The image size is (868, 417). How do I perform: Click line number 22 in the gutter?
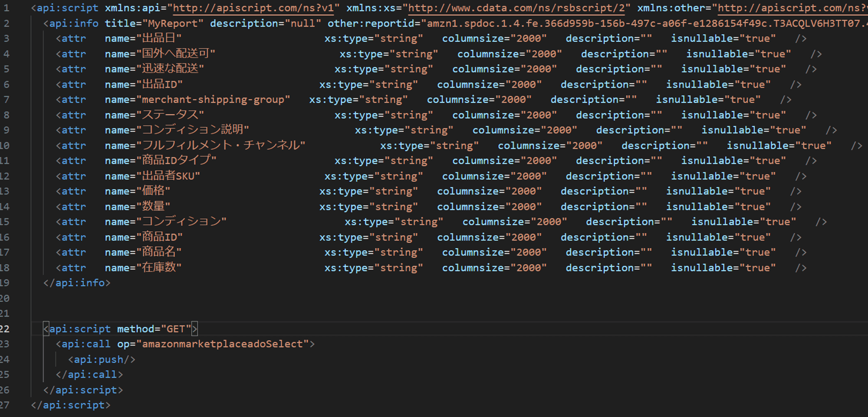pos(4,329)
